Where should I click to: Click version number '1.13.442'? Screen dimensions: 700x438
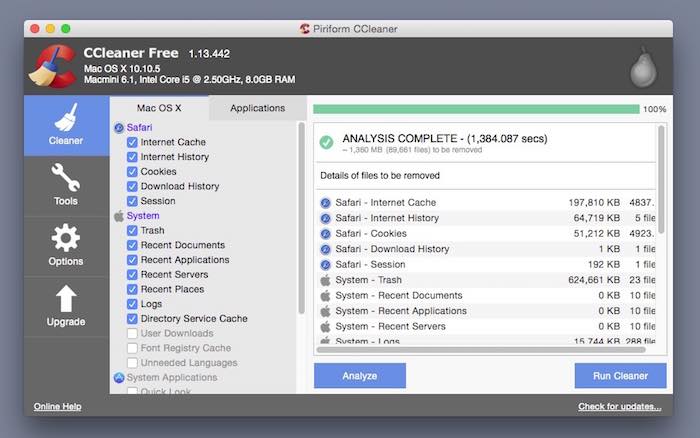pos(209,54)
